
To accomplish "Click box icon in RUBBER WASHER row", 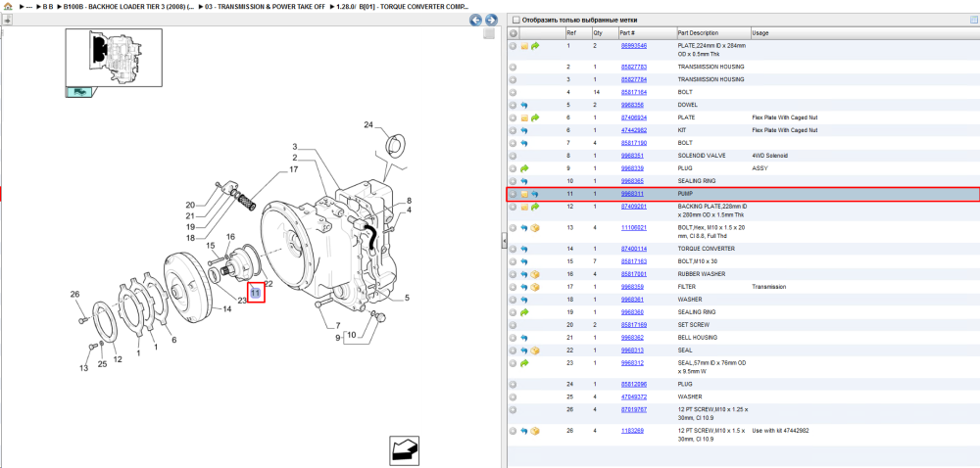I will click(535, 274).
